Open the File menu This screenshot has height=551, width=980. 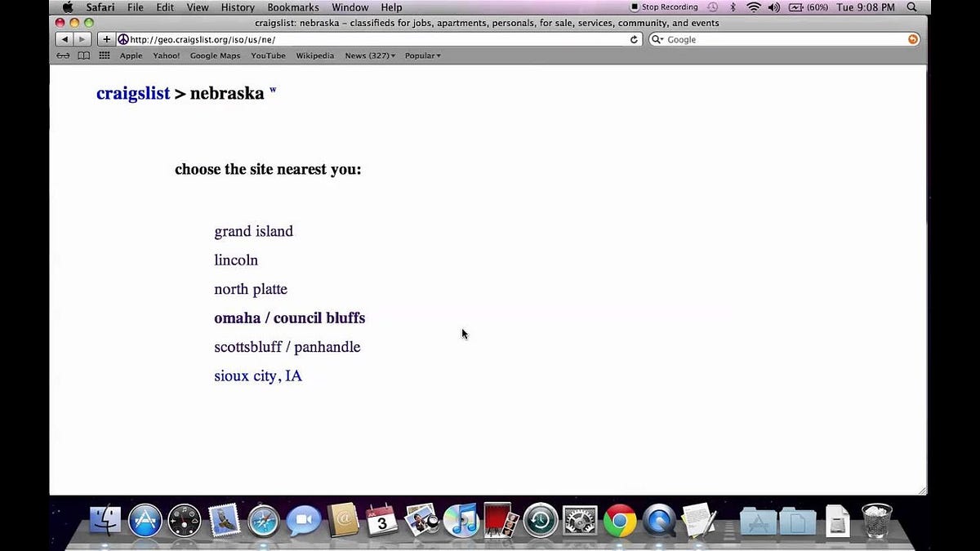click(136, 7)
